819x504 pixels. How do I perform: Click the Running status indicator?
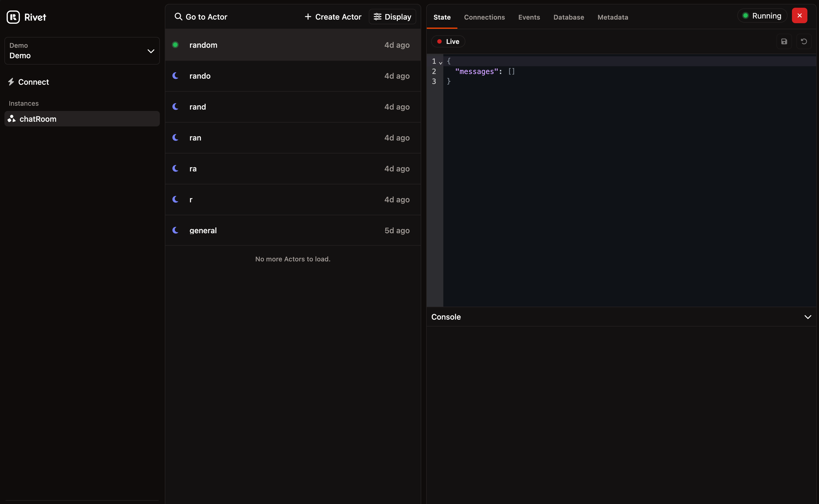pyautogui.click(x=762, y=15)
